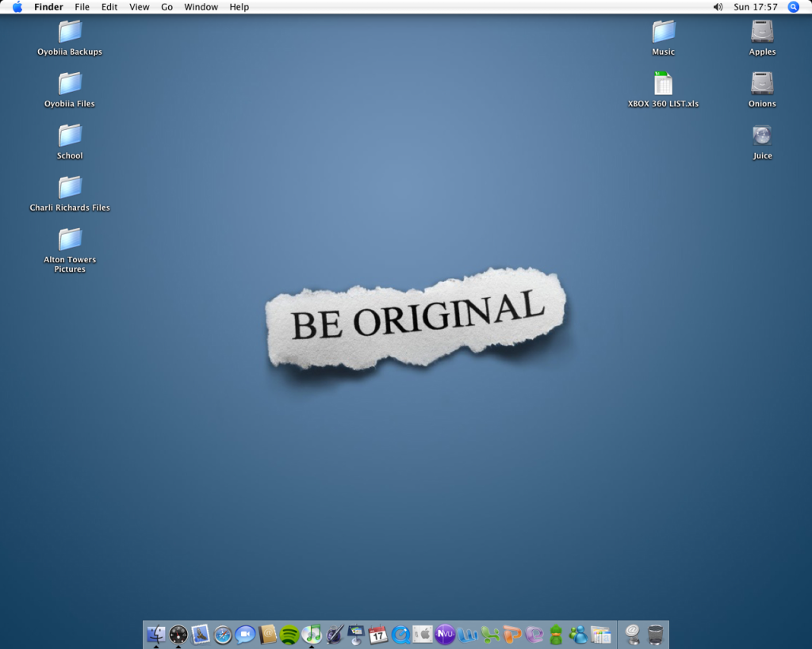The height and width of the screenshot is (649, 812).
Task: Launch Dashboard from the Dock
Action: [178, 634]
